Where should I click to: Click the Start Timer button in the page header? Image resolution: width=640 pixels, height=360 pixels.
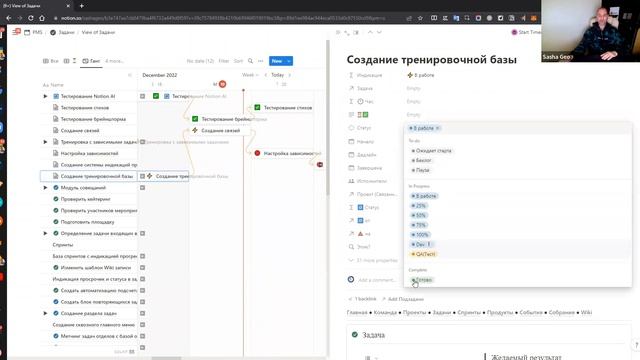pyautogui.click(x=526, y=32)
